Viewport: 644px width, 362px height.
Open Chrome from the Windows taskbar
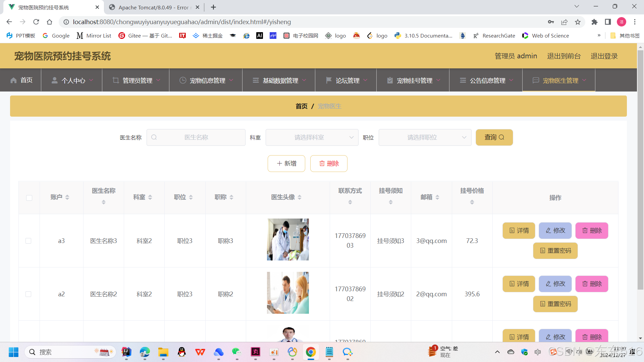311,352
